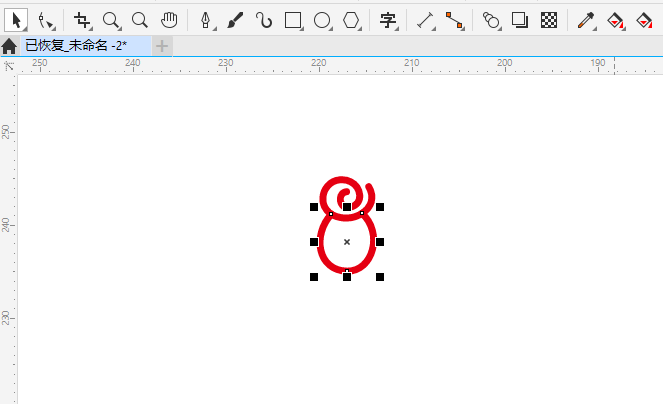
Task: Select the Color Eyedropper tool
Action: pos(586,20)
